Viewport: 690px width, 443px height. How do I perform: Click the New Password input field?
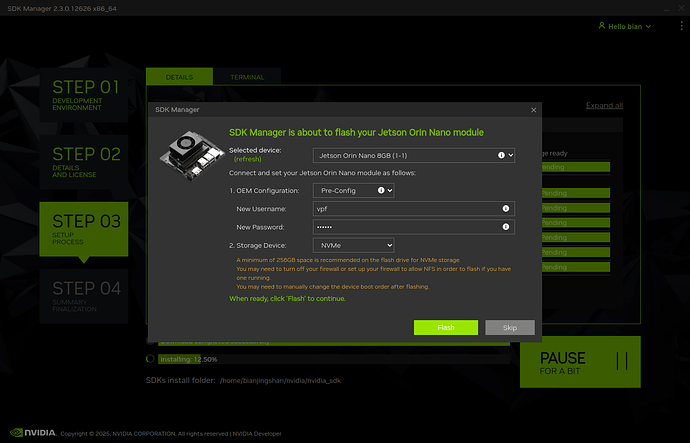[x=414, y=227]
